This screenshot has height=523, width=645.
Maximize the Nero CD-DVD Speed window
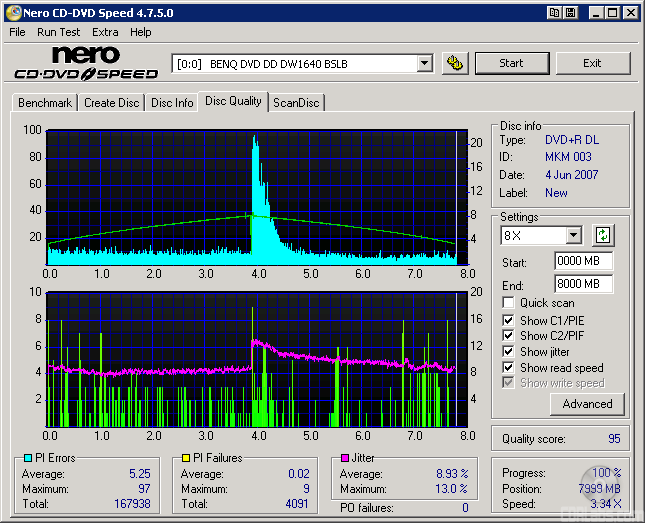613,13
